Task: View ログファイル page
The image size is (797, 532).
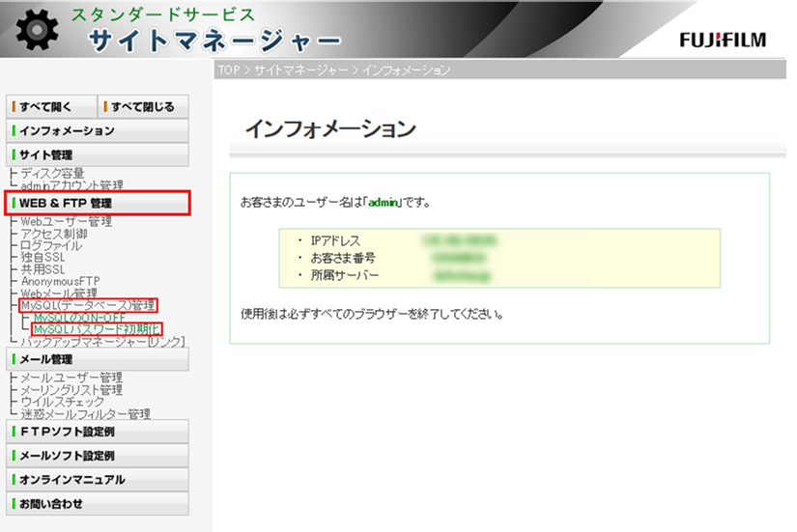Action: (x=51, y=246)
